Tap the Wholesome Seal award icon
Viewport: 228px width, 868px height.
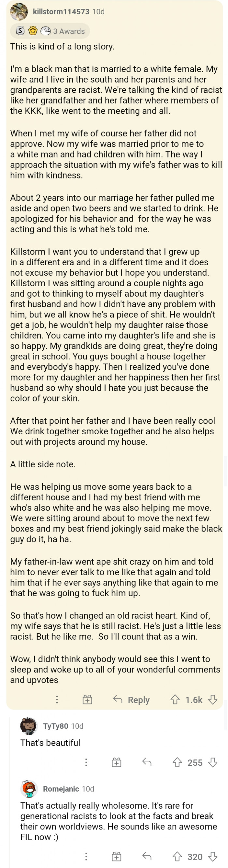(46, 31)
